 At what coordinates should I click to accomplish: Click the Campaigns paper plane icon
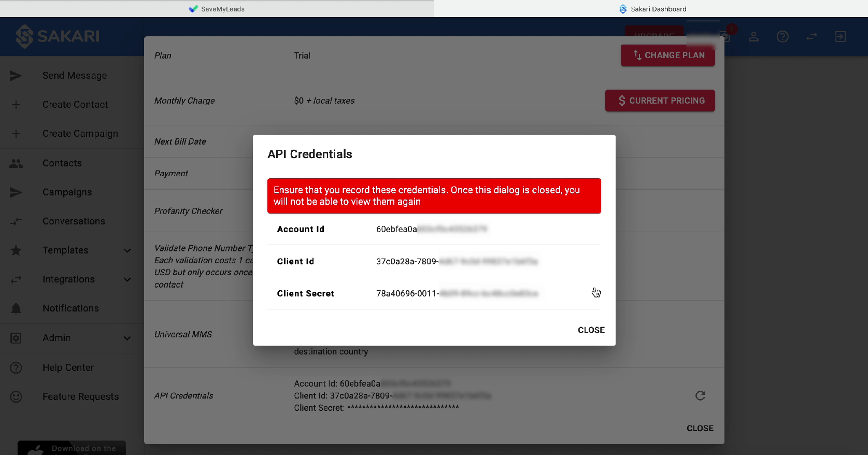pos(16,192)
